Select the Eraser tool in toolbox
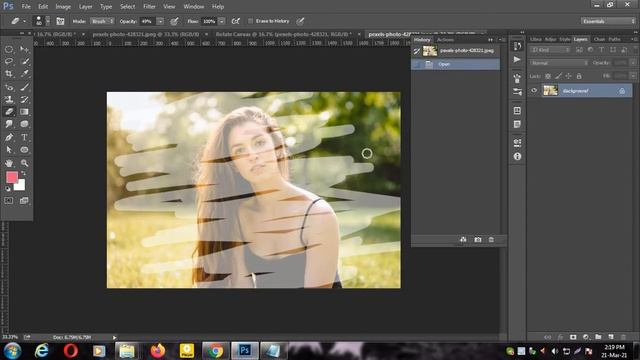The height and width of the screenshot is (360, 640). [x=9, y=111]
